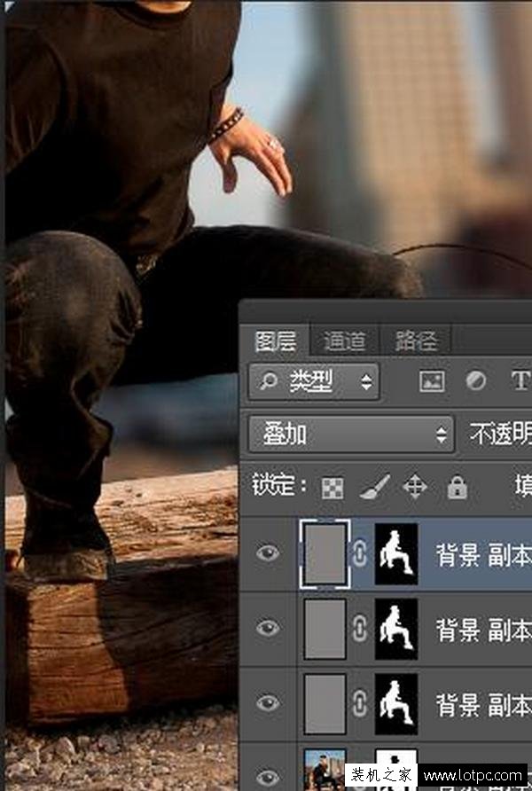Switch to the 路径 (Paths) tab
This screenshot has width=532, height=791.
[416, 341]
